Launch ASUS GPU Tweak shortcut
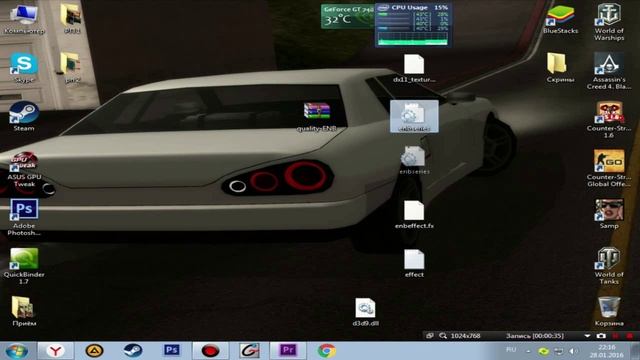Image resolution: width=640 pixels, height=360 pixels. [x=24, y=170]
